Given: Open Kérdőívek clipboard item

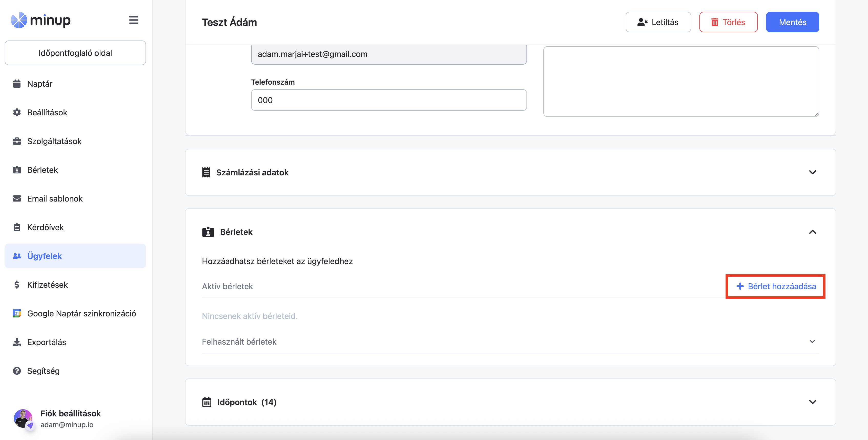Looking at the screenshot, I should pos(45,227).
